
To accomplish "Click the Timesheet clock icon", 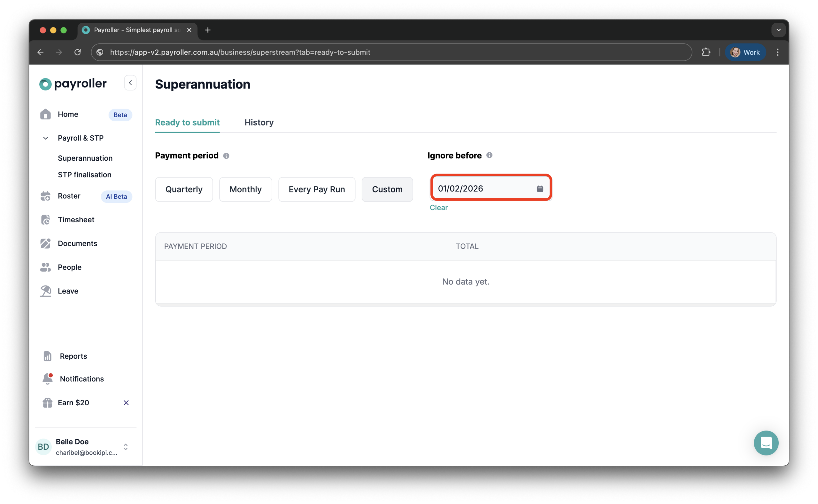I will pyautogui.click(x=45, y=220).
